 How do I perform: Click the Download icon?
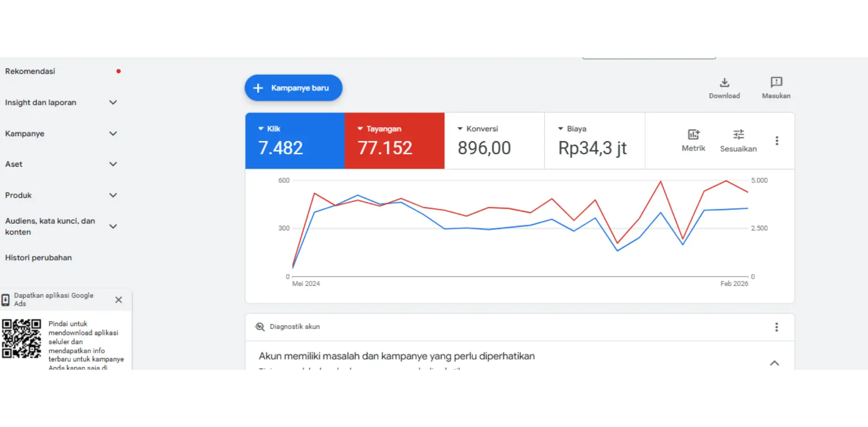point(724,83)
